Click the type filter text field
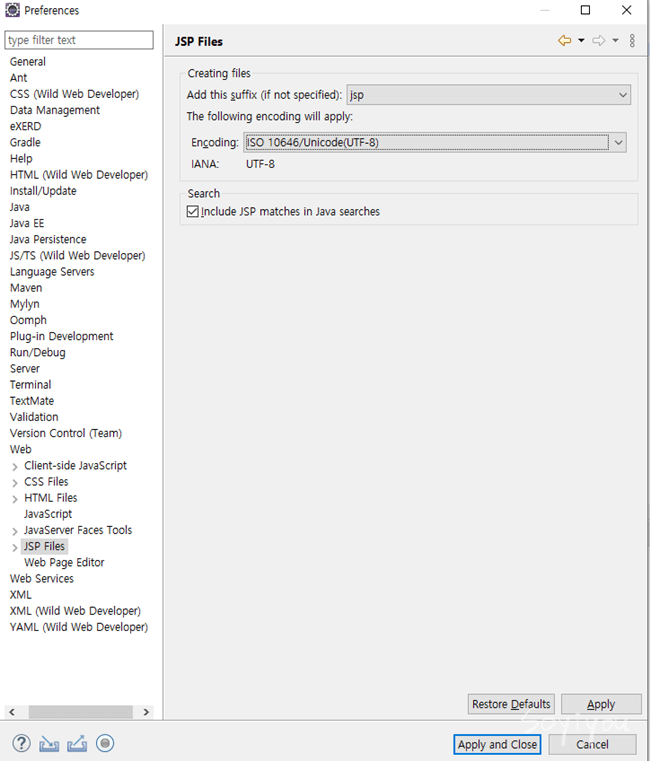The image size is (650, 761). (79, 40)
